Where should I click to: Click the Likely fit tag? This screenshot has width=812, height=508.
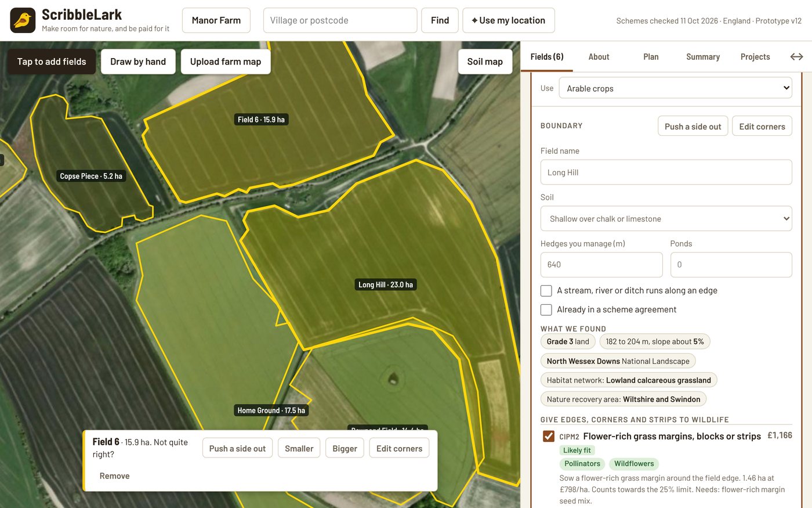coord(577,450)
